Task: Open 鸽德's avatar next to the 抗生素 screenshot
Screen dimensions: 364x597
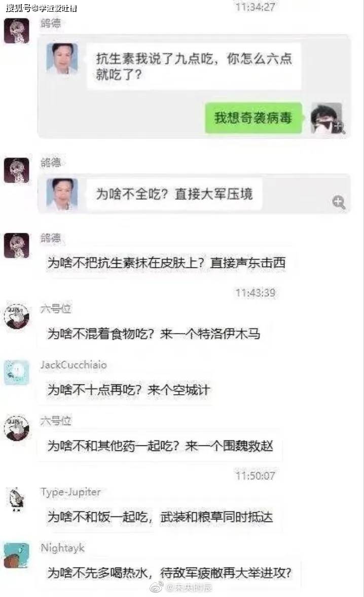Action: 16,30
